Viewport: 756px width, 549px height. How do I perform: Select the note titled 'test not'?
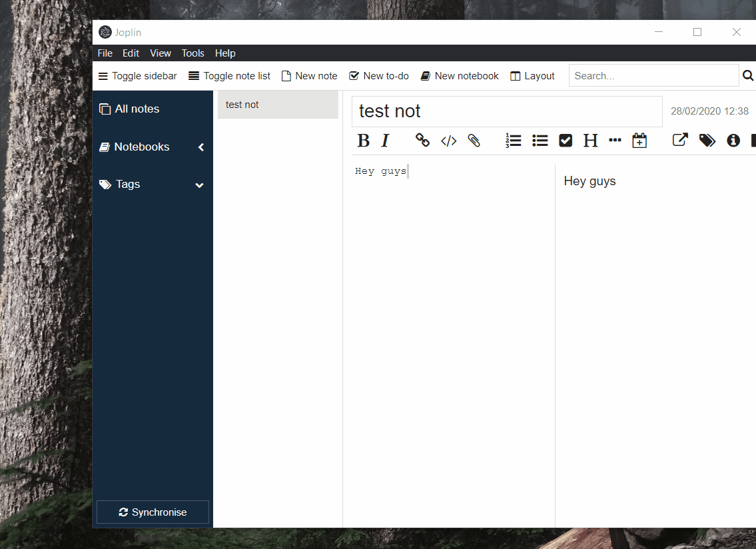(x=278, y=105)
